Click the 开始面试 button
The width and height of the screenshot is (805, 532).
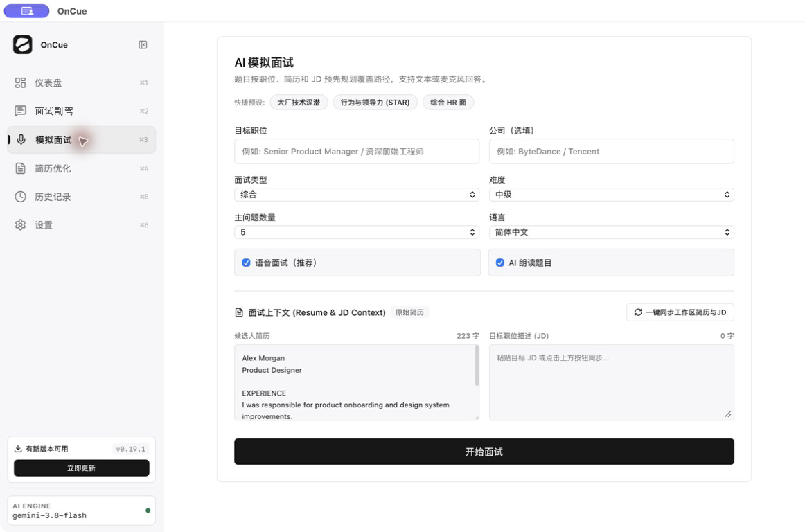click(484, 452)
